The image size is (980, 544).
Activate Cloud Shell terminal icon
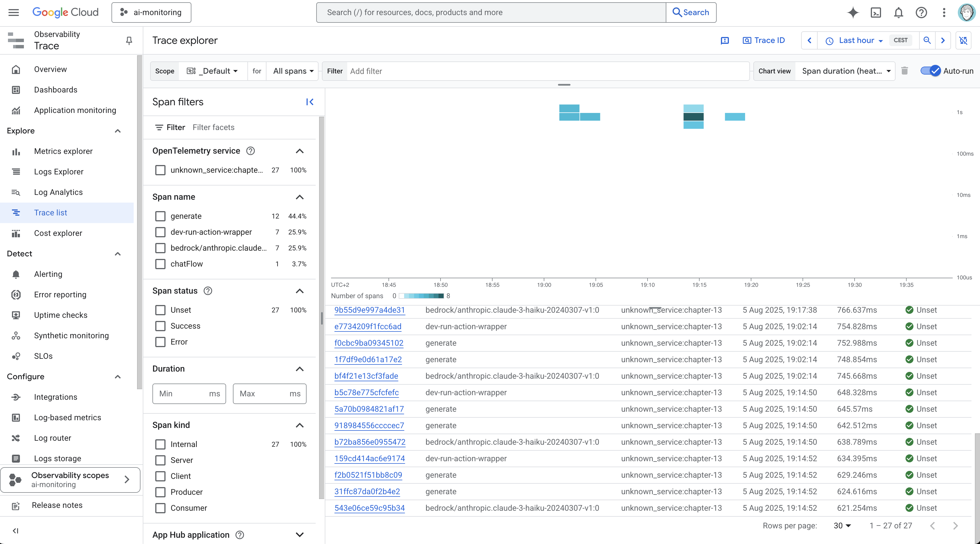coord(876,13)
